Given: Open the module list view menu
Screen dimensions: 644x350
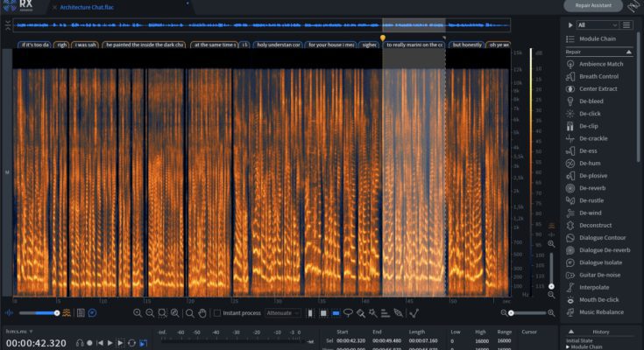Looking at the screenshot, I should [626, 25].
